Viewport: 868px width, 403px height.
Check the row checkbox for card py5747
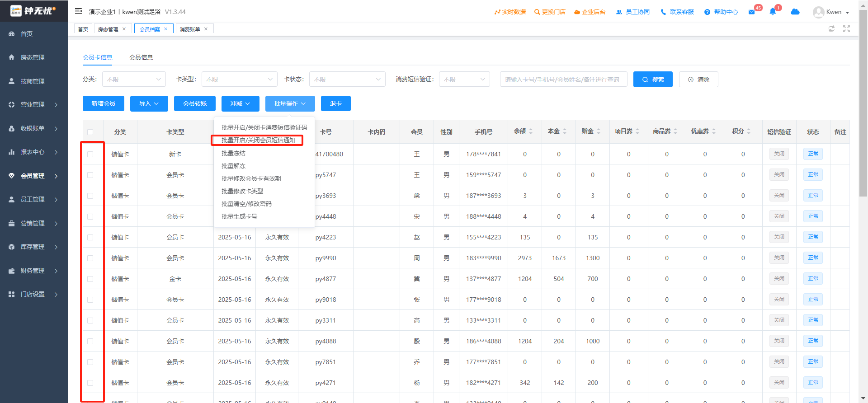tap(90, 175)
